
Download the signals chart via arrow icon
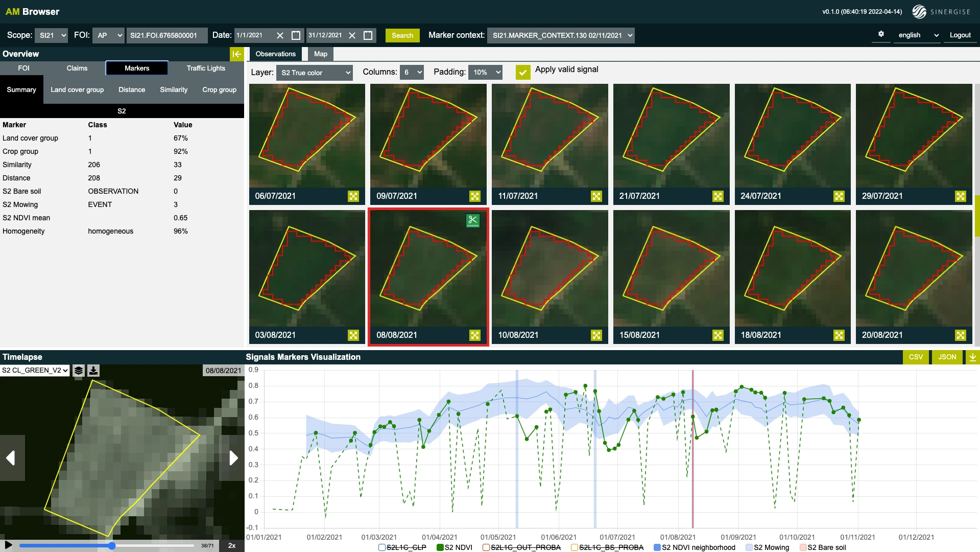(x=972, y=357)
